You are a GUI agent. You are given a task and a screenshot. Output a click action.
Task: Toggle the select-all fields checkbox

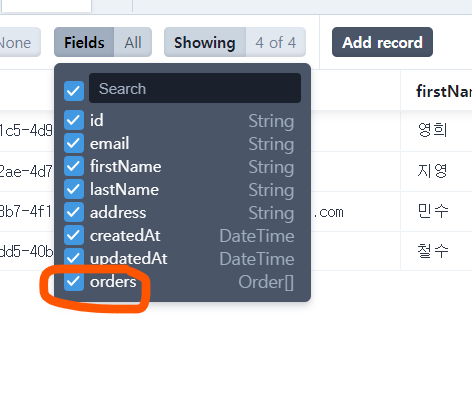click(x=74, y=91)
